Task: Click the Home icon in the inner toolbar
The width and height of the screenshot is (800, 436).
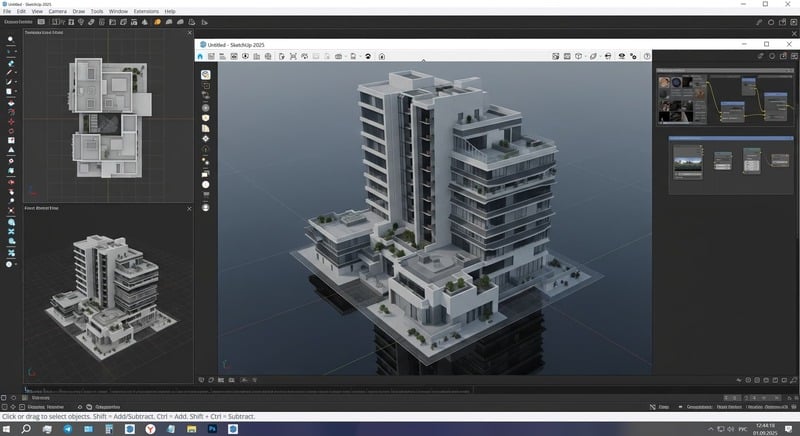Action: tap(202, 57)
